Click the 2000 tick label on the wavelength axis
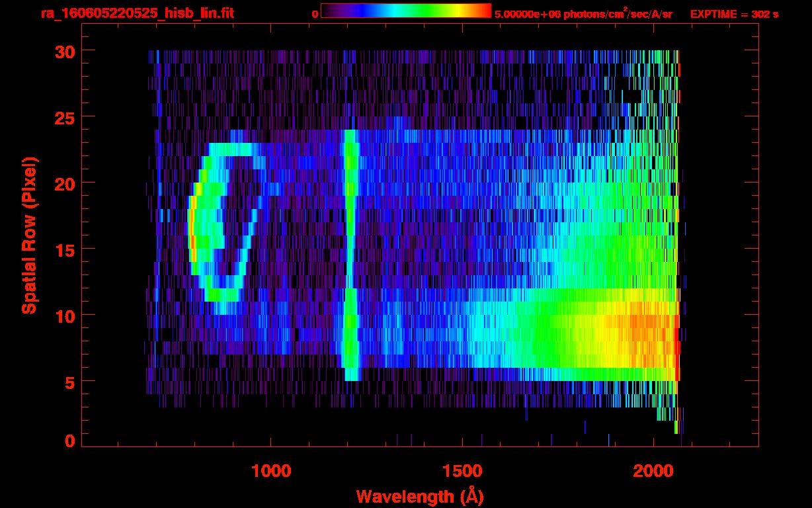 pyautogui.click(x=653, y=471)
